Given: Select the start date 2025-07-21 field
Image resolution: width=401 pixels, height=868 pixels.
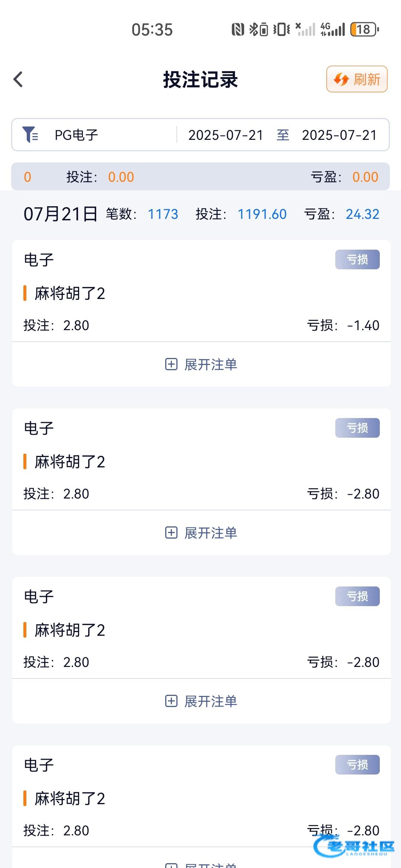Looking at the screenshot, I should [x=226, y=135].
